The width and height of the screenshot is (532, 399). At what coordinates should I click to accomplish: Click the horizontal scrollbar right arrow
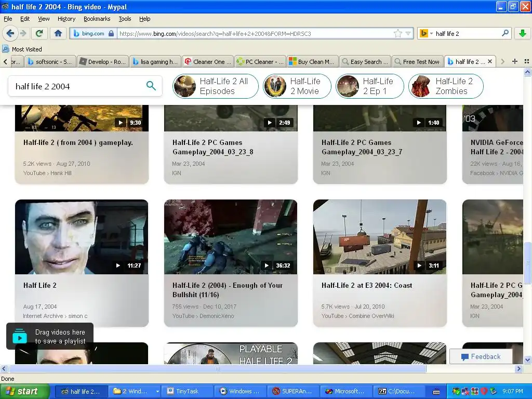(x=518, y=369)
